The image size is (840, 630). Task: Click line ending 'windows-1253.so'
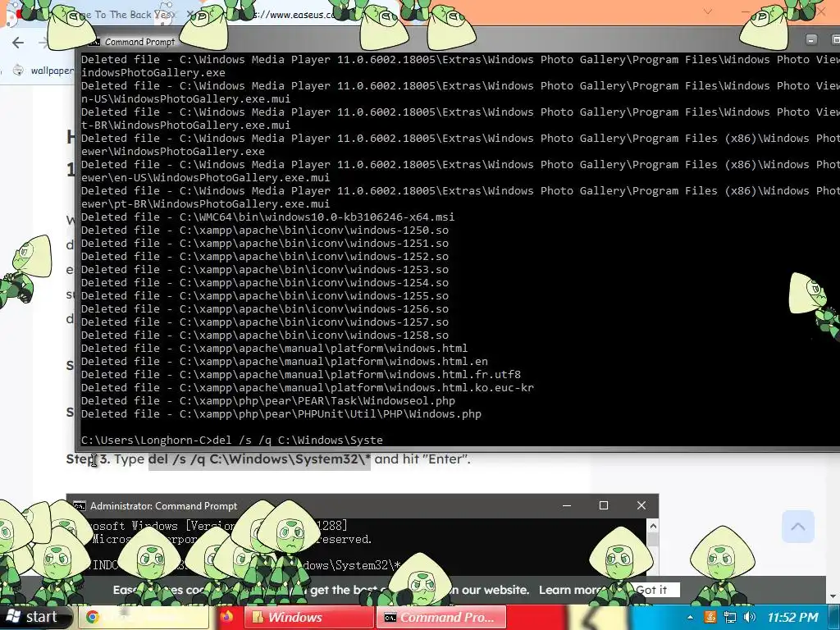(x=265, y=269)
